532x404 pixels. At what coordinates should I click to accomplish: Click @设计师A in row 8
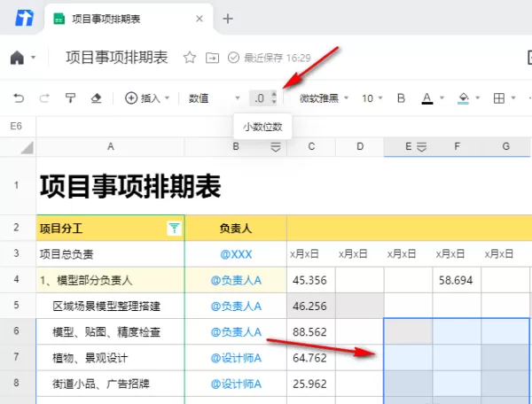236,384
